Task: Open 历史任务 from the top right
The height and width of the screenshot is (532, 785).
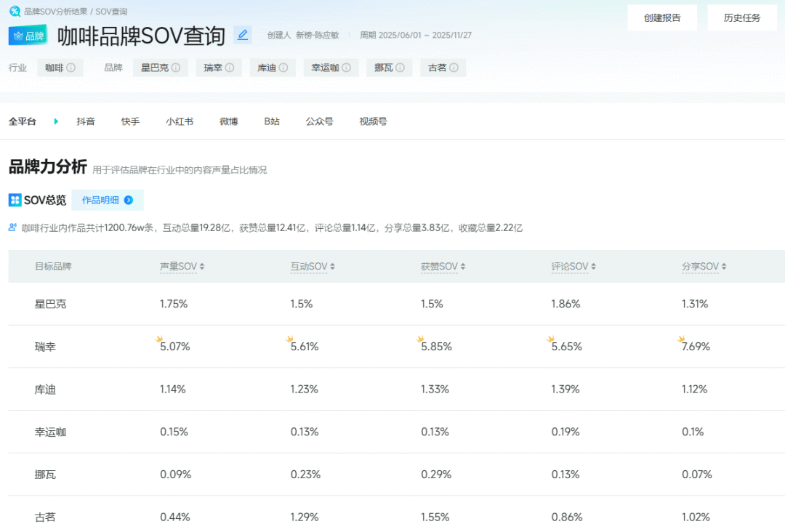Action: [742, 17]
